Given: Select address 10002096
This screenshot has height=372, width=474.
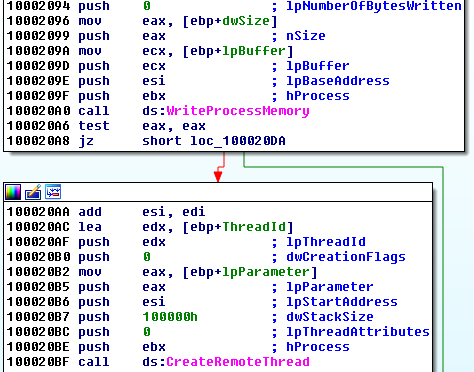Looking at the screenshot, I should tap(38, 21).
